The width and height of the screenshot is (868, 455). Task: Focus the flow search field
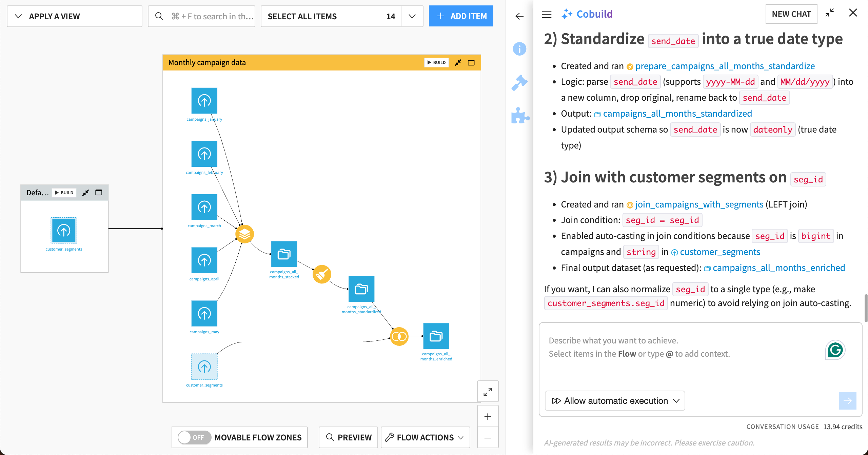(201, 16)
